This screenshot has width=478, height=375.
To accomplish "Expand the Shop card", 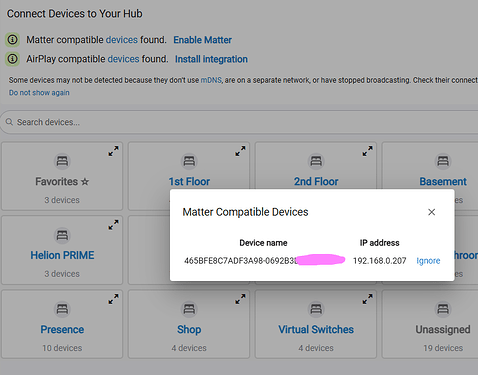I will pos(240,299).
